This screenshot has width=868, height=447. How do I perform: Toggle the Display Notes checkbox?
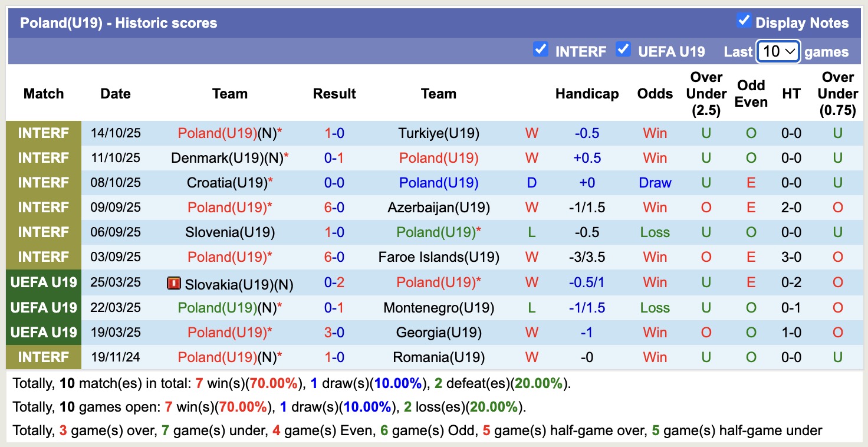pos(744,21)
